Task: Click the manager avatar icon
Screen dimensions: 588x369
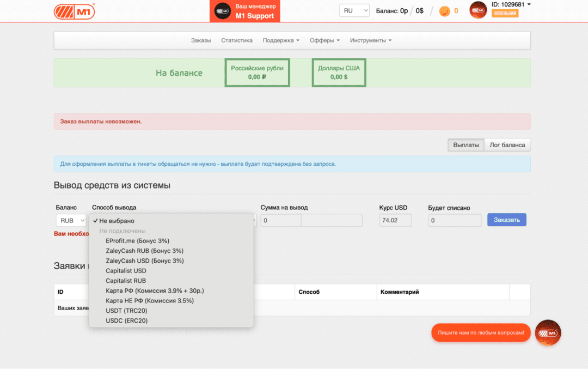Action: coord(222,11)
